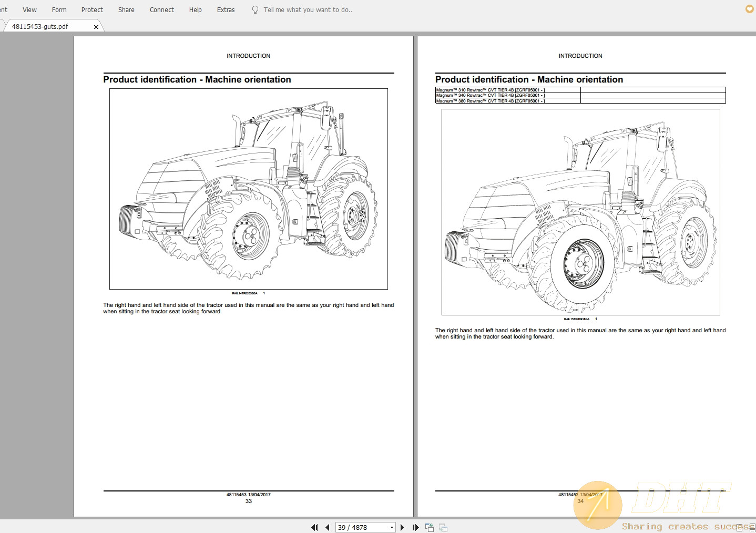756x533 pixels.
Task: Go to the next page
Action: 402,527
